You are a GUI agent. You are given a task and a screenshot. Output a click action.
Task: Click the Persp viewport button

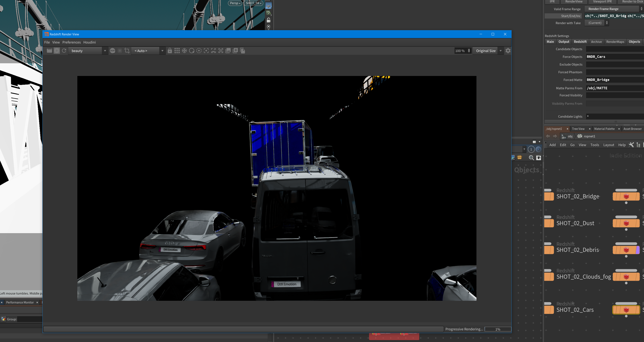[235, 3]
